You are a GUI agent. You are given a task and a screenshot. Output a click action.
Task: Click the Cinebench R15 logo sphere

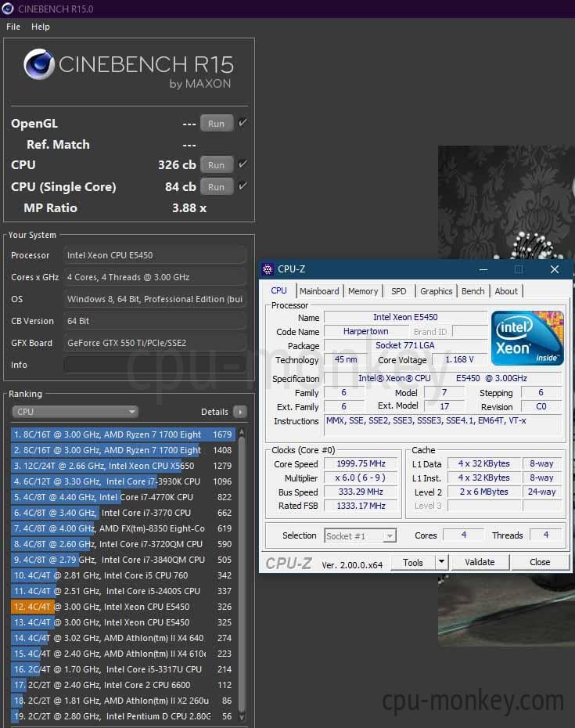coord(39,64)
